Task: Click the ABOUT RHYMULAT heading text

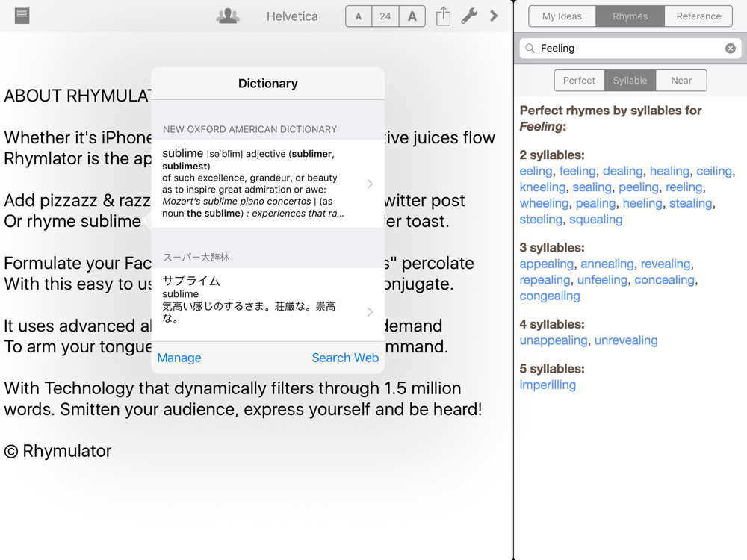Action: [78, 96]
